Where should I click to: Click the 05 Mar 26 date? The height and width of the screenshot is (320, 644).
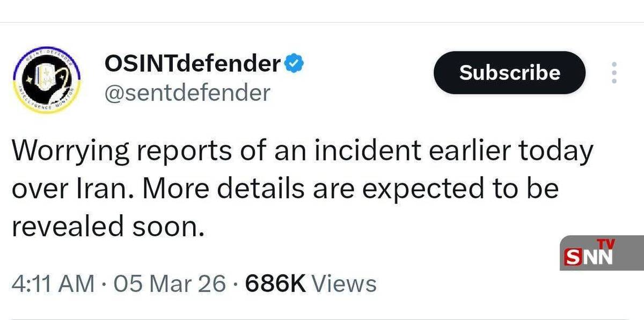click(x=166, y=283)
